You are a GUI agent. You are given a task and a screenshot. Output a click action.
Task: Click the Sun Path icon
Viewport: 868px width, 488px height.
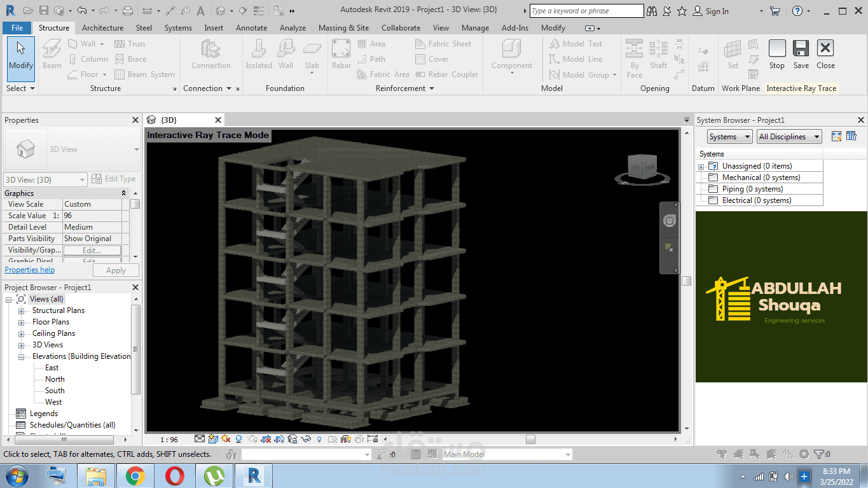click(x=226, y=438)
